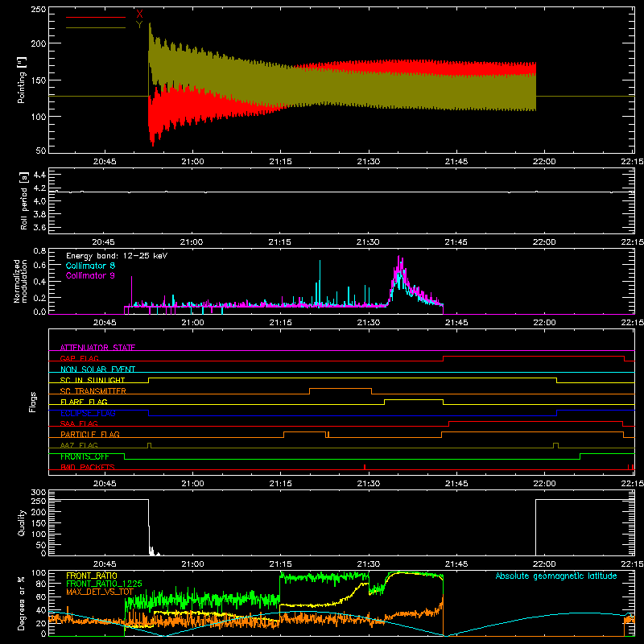Click the 20:45 tick under roll period plot

point(104,242)
